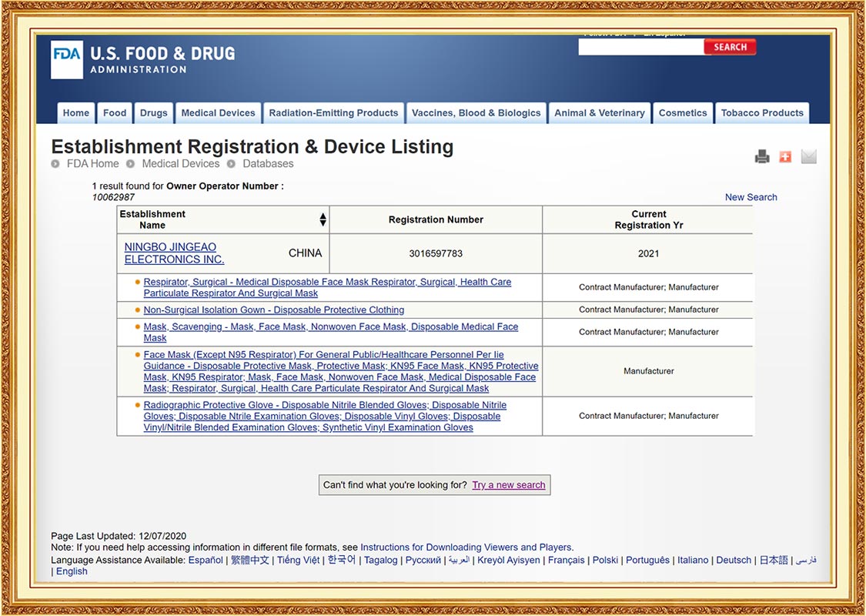Open the Animal & Veterinary tab
This screenshot has height=616, width=866.
pyautogui.click(x=600, y=112)
